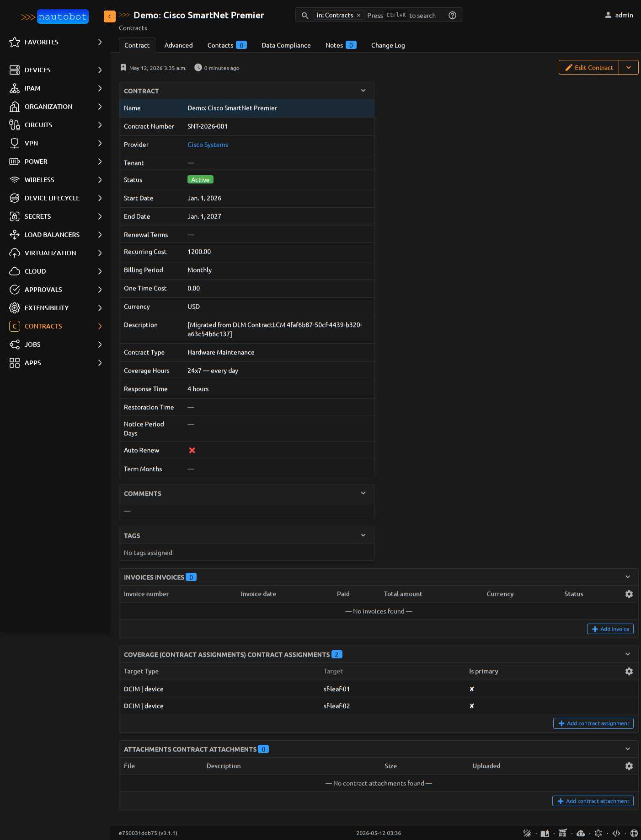Click the Extensibility gear icon
The width and height of the screenshot is (641, 840).
pyautogui.click(x=15, y=308)
